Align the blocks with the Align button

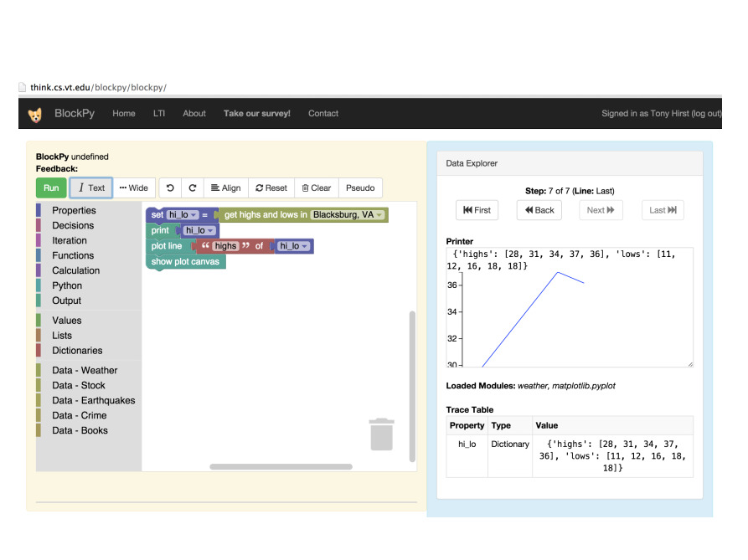coord(226,188)
